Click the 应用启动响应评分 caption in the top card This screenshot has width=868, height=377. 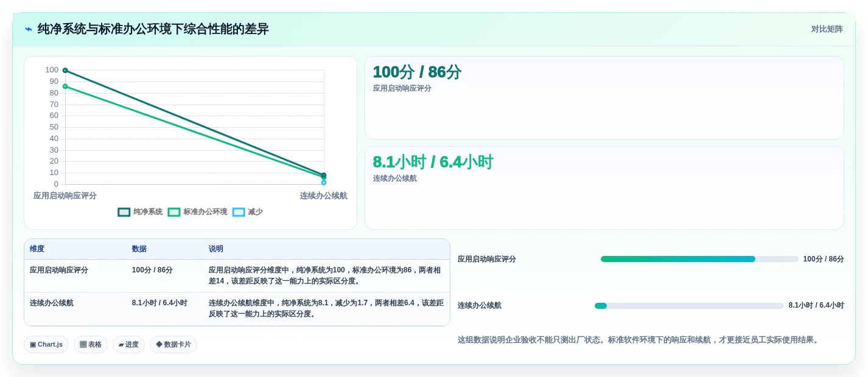[402, 89]
